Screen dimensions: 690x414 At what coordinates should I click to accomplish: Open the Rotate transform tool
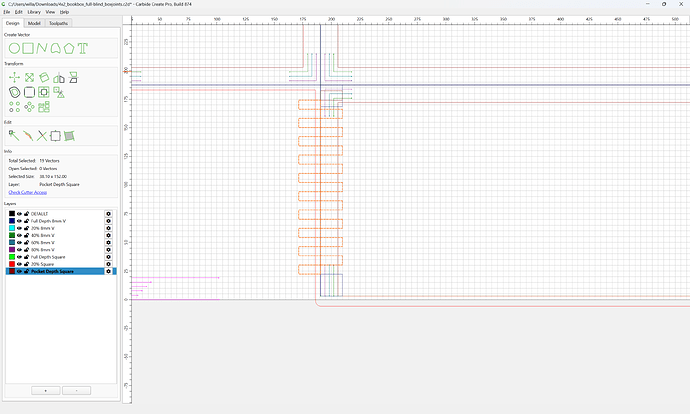point(44,78)
